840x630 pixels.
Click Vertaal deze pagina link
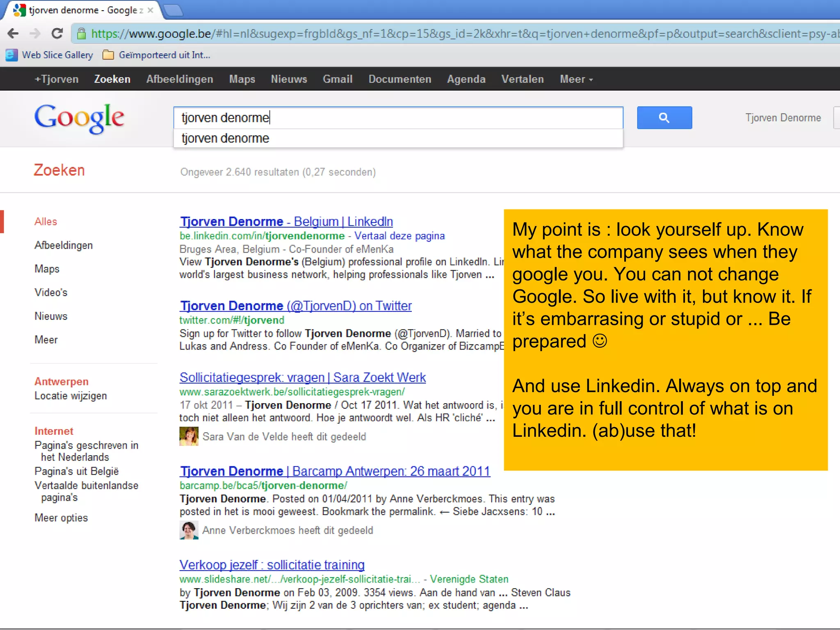[399, 236]
